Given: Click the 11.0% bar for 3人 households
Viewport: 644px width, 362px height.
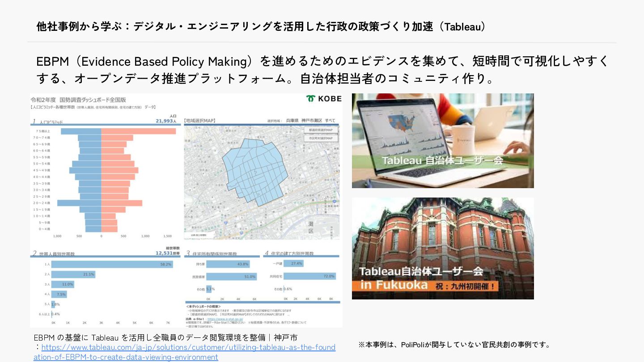Looking at the screenshot, I should pos(63,284).
